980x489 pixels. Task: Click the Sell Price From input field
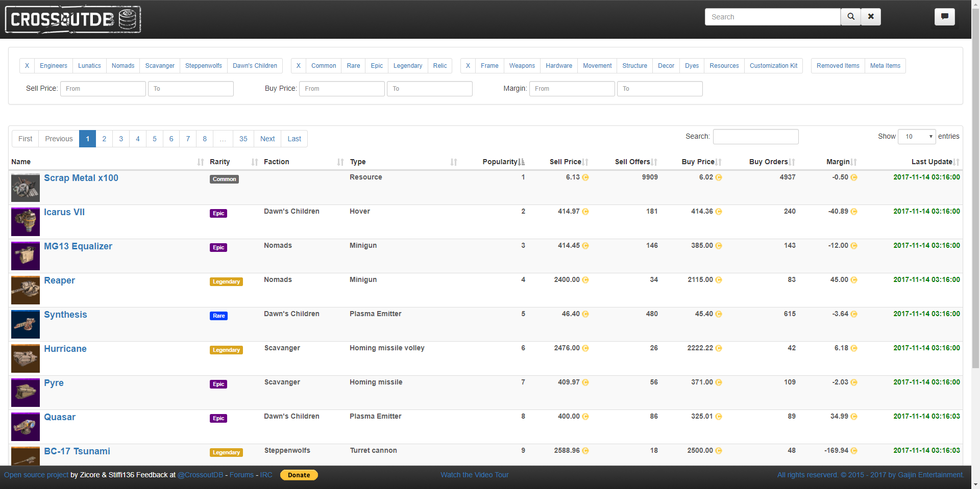pyautogui.click(x=103, y=89)
